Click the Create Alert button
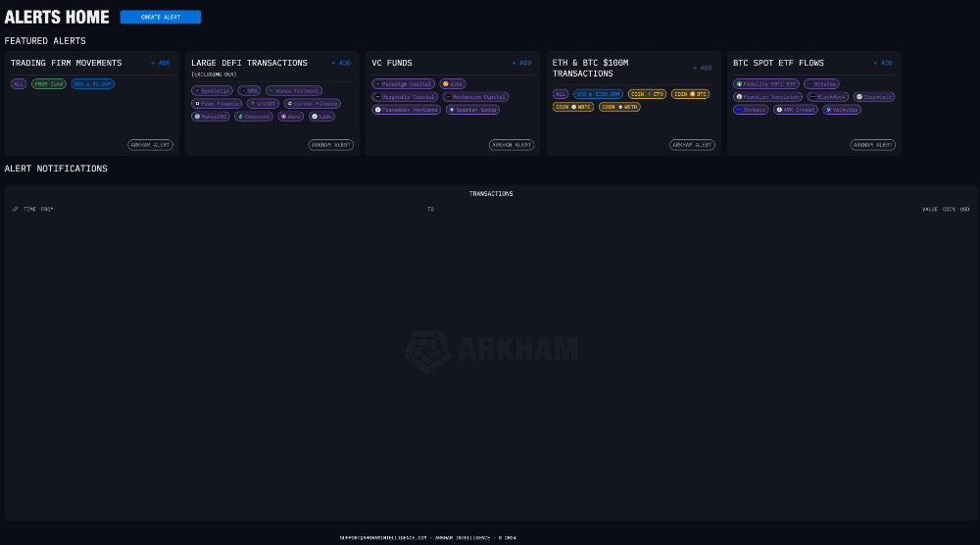 (x=160, y=17)
